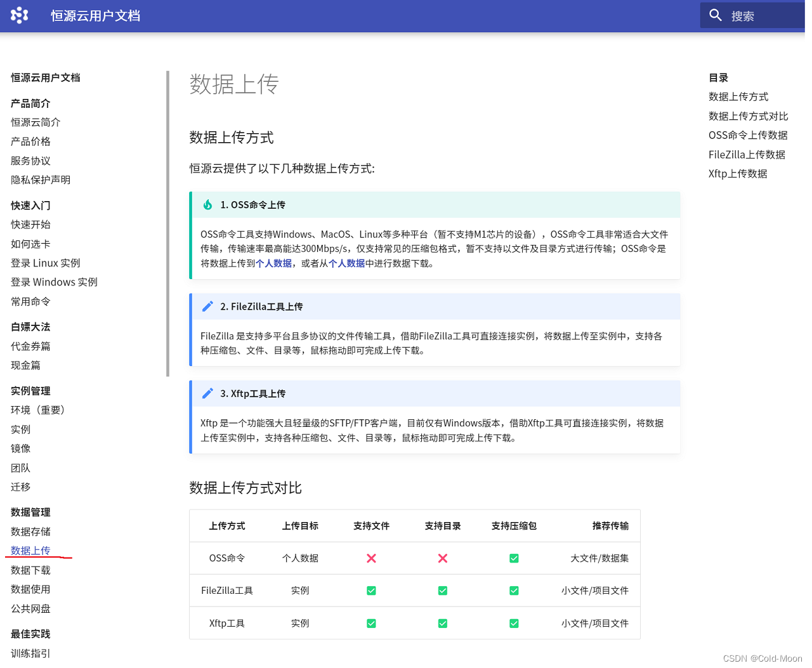Click 个人数据 cell in OSS命令 row

(300, 558)
